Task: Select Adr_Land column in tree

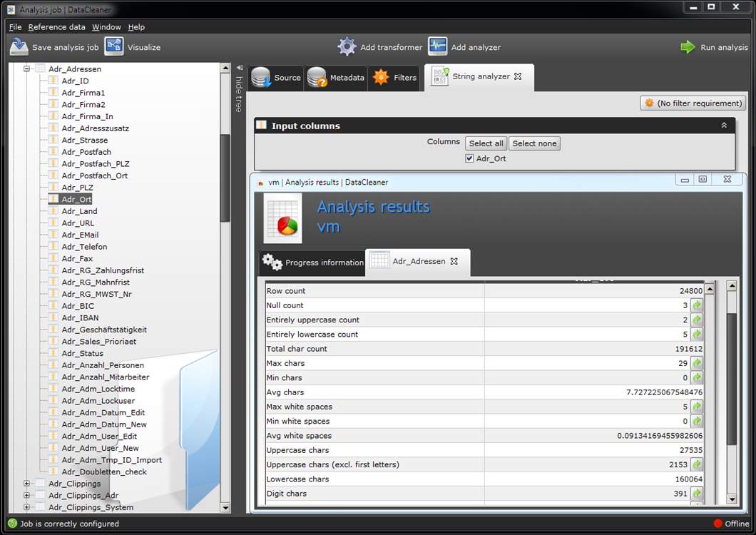Action: 79,211
